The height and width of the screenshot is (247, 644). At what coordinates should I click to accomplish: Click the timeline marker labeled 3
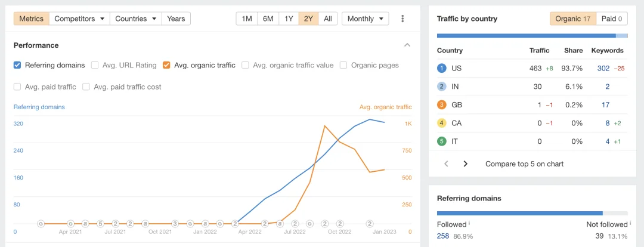coord(175,224)
